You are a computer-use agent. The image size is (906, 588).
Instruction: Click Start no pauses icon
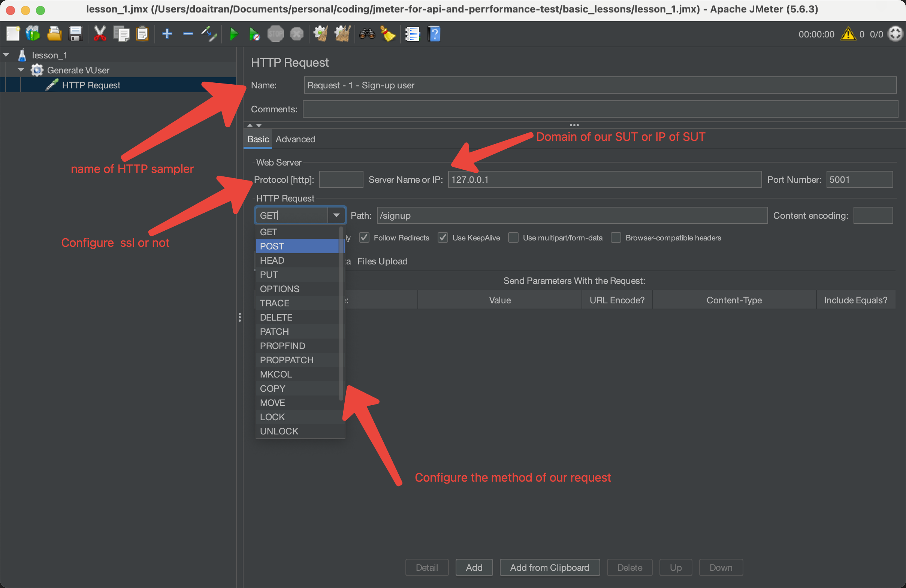click(255, 34)
